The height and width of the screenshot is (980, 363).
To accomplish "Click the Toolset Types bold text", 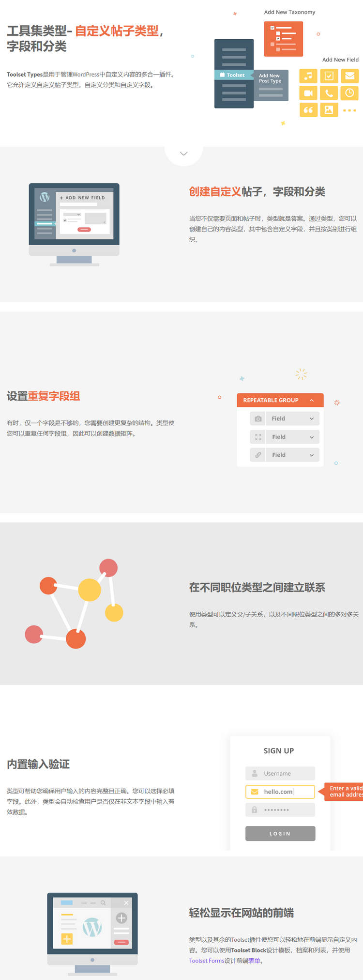I will click(x=25, y=75).
